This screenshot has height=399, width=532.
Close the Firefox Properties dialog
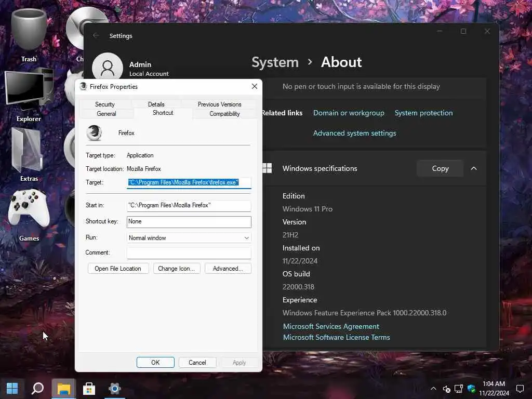(x=255, y=87)
